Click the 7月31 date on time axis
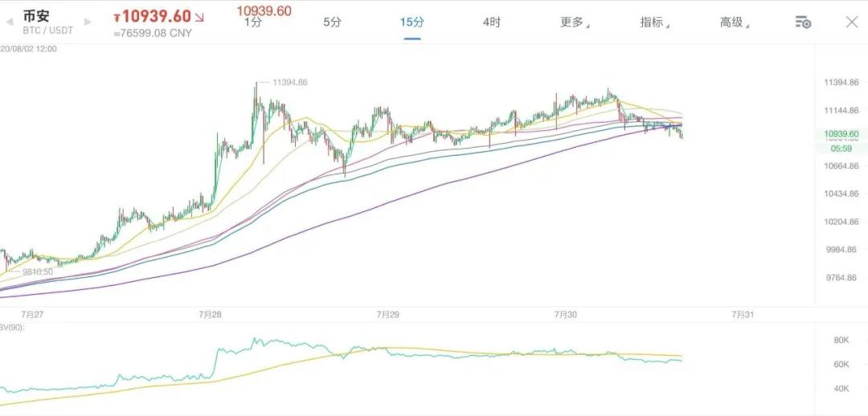 [x=742, y=315]
